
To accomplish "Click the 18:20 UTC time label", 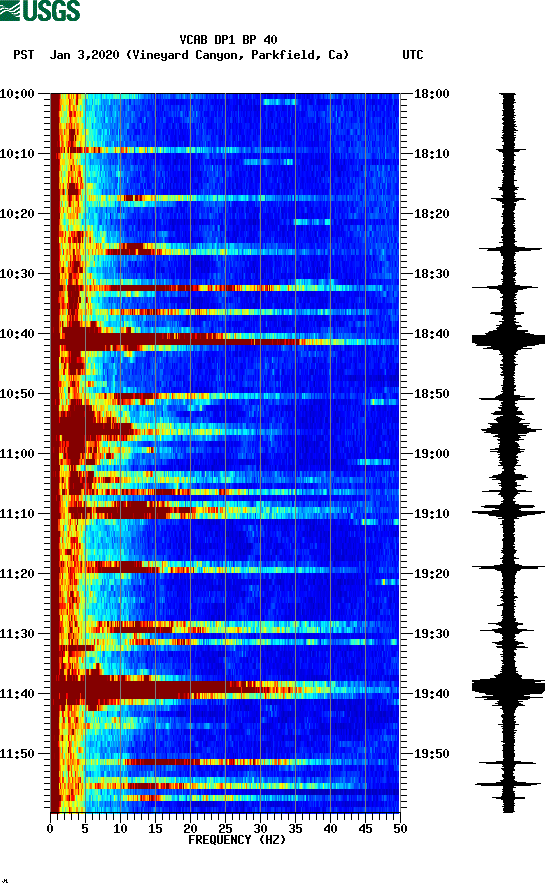I will [x=432, y=213].
